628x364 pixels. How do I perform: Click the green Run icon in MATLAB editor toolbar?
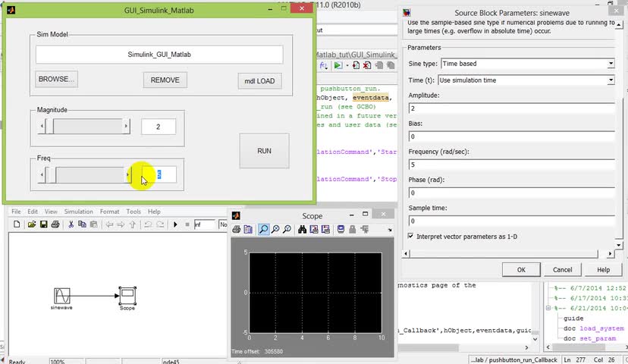[338, 65]
